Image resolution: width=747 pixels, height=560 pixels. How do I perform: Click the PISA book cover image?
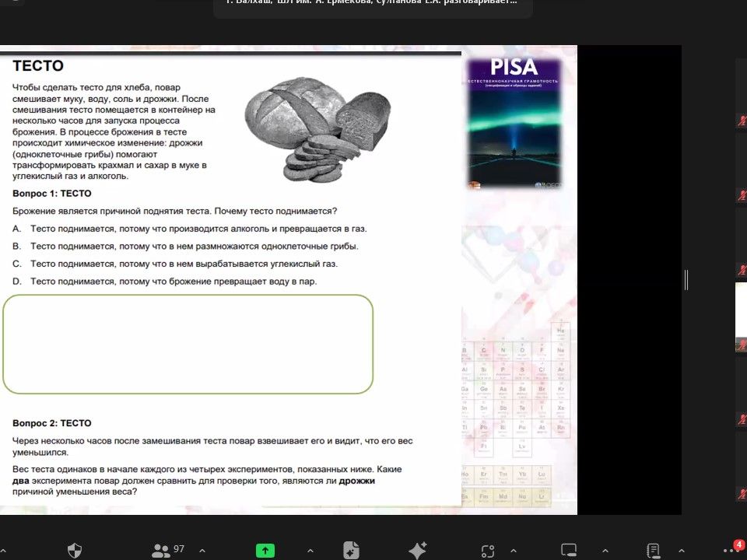coord(514,124)
